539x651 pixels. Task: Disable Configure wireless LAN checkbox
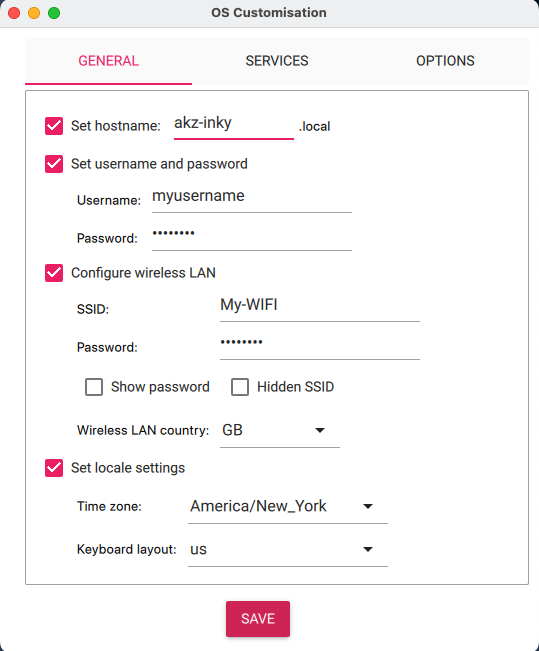pyautogui.click(x=54, y=273)
